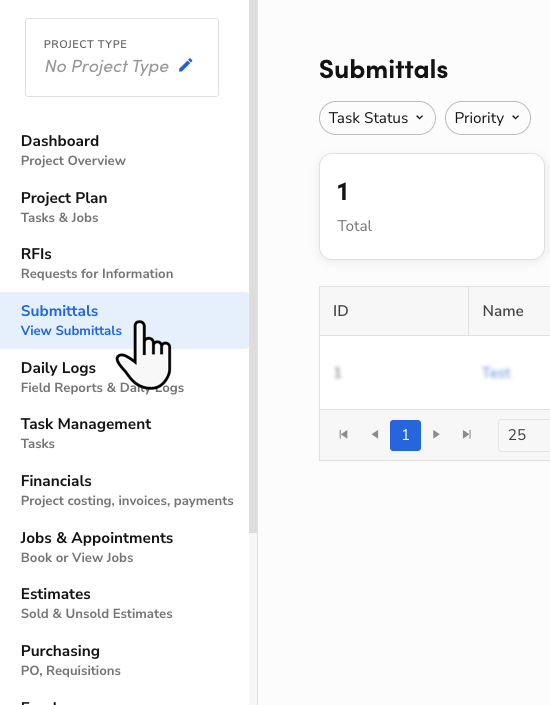The height and width of the screenshot is (705, 550).
Task: Select page 1 in pagination
Action: pos(405,435)
